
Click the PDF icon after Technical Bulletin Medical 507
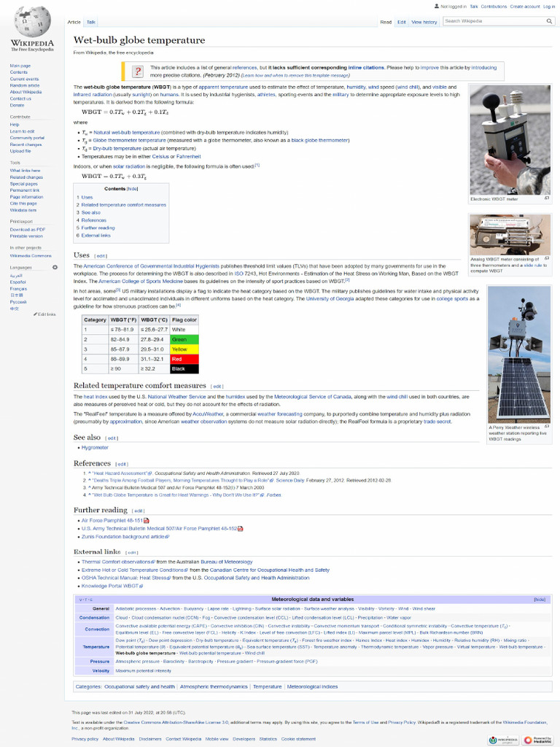coord(241,529)
